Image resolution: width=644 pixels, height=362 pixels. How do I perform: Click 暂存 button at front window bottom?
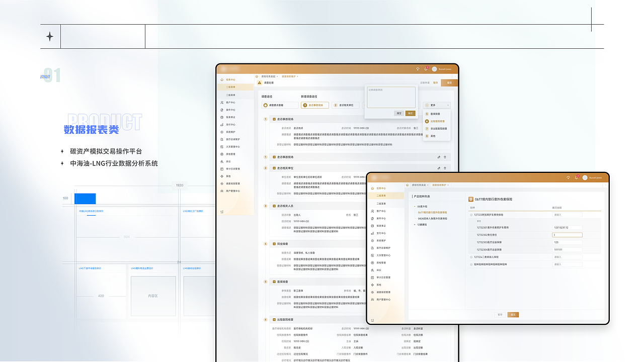tap(500, 314)
